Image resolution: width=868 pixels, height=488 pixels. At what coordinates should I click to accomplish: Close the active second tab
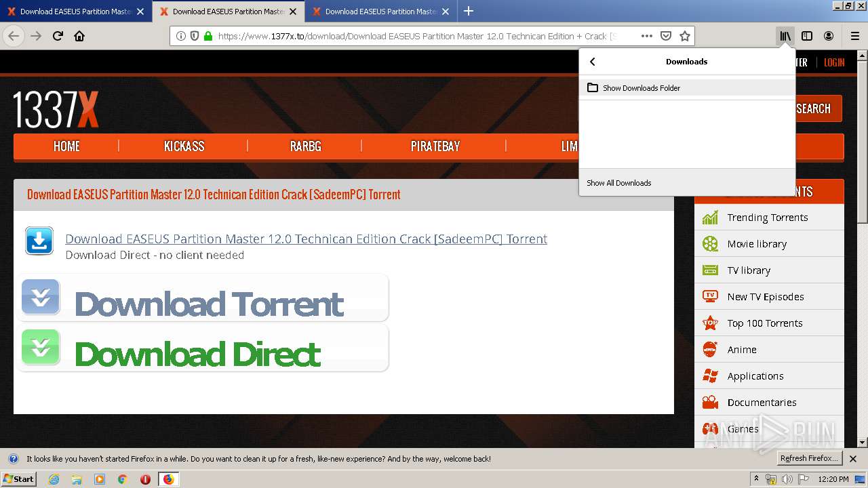pos(293,12)
